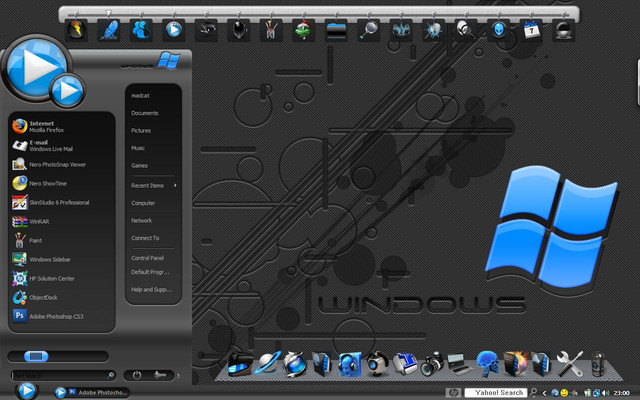Open ObjectDock from the program list
The image size is (640, 400).
(x=61, y=298)
